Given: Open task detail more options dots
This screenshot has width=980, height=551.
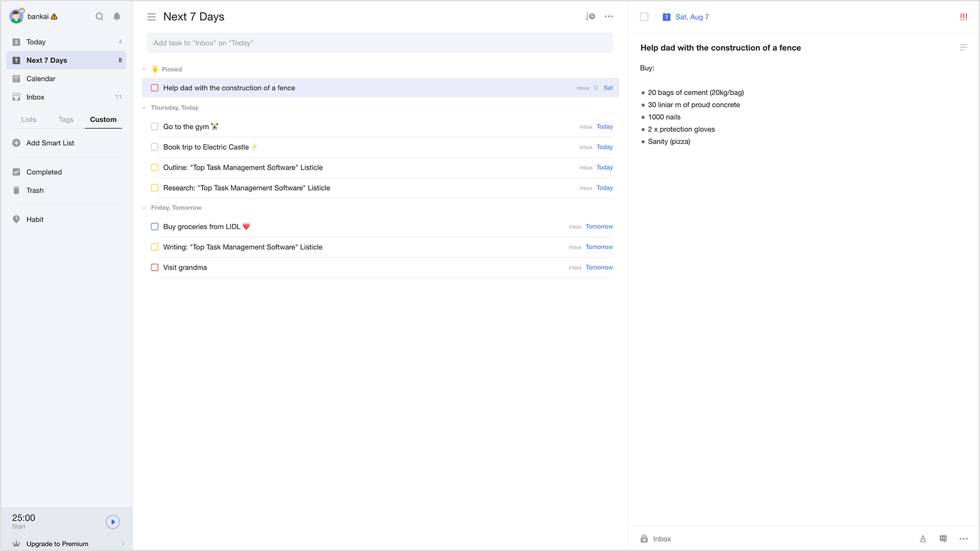Looking at the screenshot, I should point(964,539).
